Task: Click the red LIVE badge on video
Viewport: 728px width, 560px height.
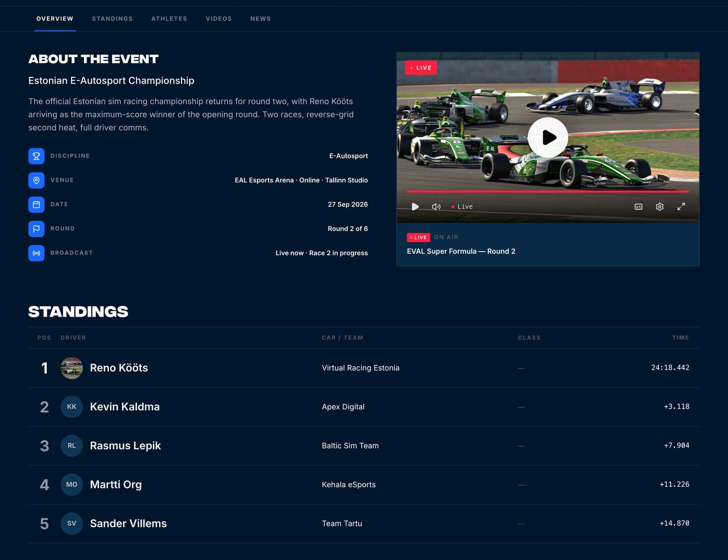Action: click(x=421, y=68)
